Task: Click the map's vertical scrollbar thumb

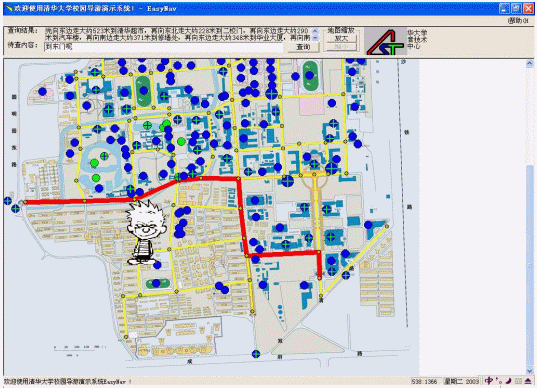Action: coord(529,265)
